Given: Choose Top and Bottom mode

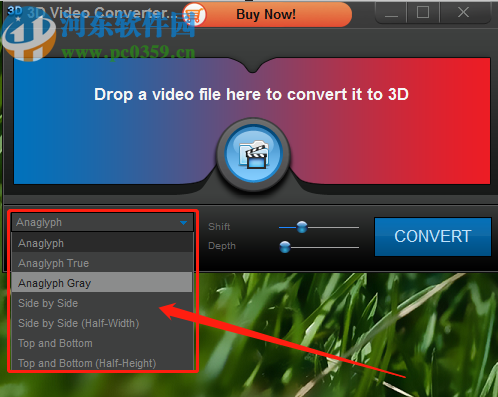Looking at the screenshot, I should pos(102,343).
